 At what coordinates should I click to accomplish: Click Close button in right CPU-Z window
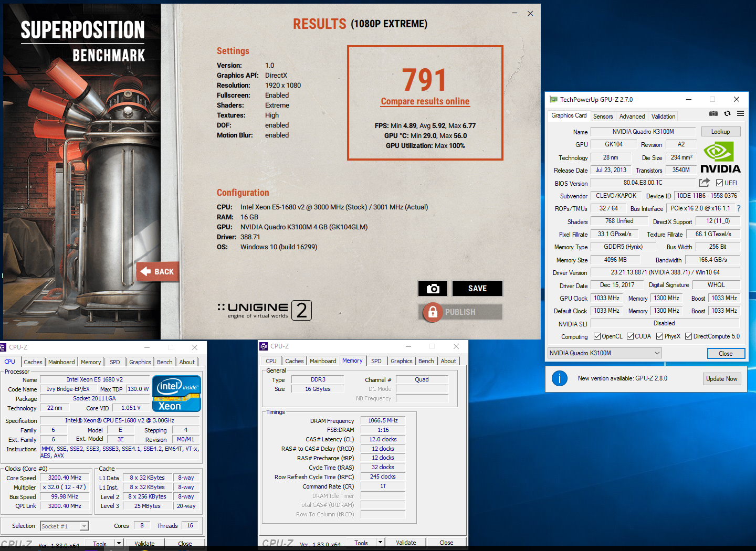pyautogui.click(x=446, y=543)
